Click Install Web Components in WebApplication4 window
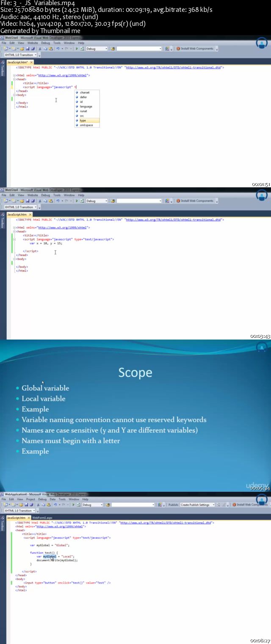The width and height of the screenshot is (271, 644). pyautogui.click(x=249, y=504)
